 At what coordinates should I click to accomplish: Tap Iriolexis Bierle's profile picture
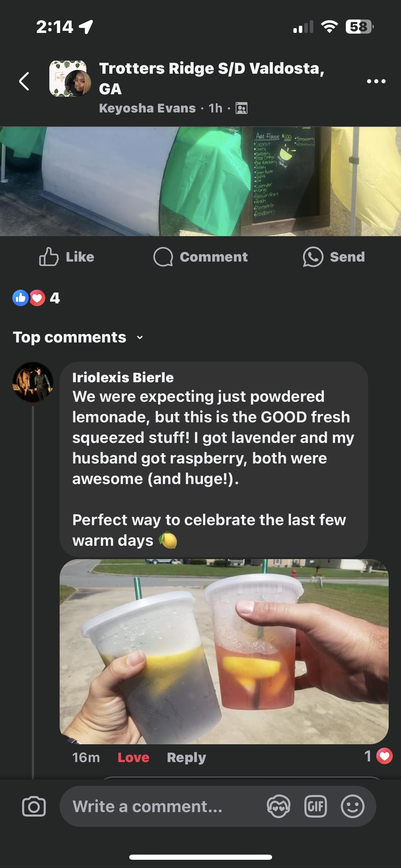(x=33, y=382)
